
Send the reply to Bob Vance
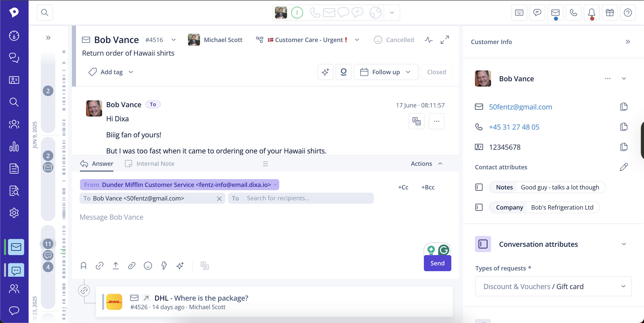[x=437, y=263]
